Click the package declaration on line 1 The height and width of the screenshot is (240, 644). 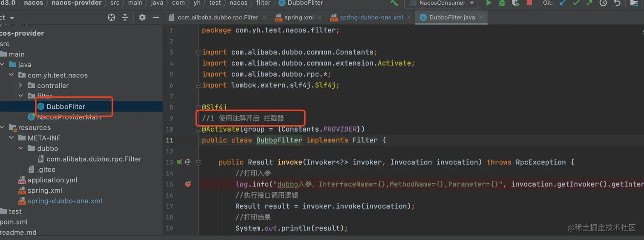[270, 30]
